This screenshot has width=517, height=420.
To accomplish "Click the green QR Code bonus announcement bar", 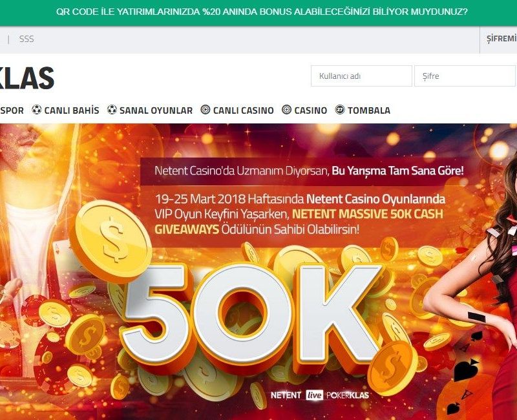I will coord(258,12).
